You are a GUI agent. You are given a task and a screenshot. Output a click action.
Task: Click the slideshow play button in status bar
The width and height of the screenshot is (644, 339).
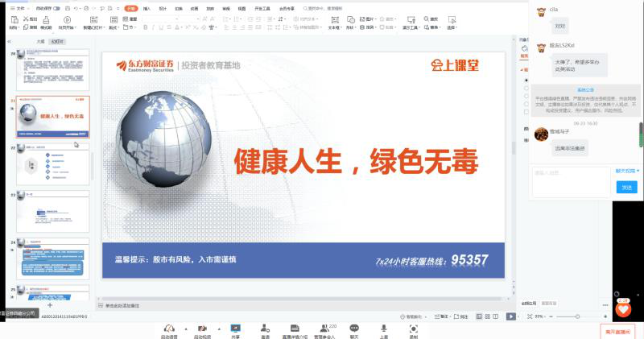(510, 316)
